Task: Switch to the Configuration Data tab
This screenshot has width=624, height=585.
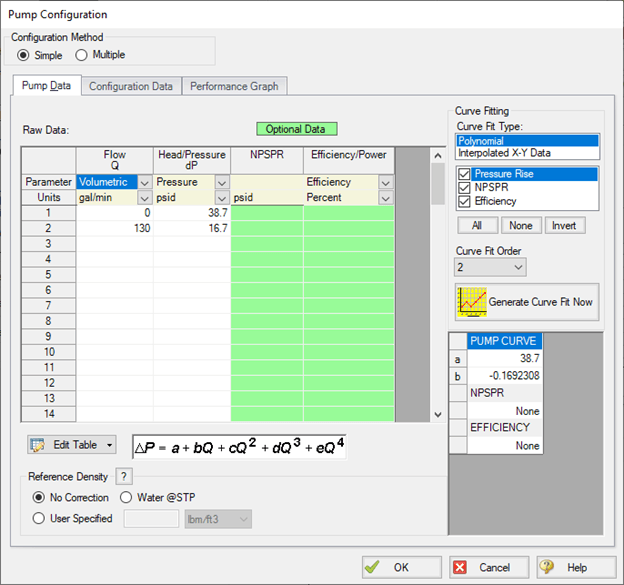Action: [131, 87]
